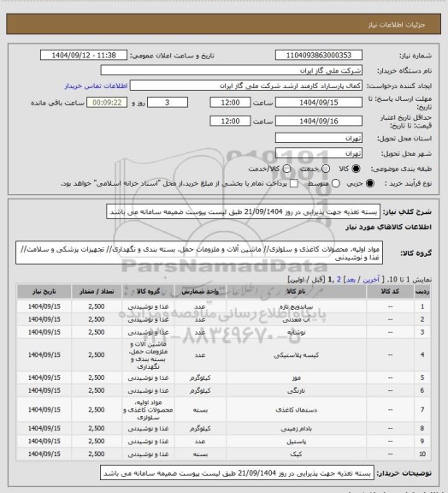Click quantity 2,500 in نوشابه row
Image resolution: width=448 pixels, height=493 pixels.
click(x=97, y=332)
